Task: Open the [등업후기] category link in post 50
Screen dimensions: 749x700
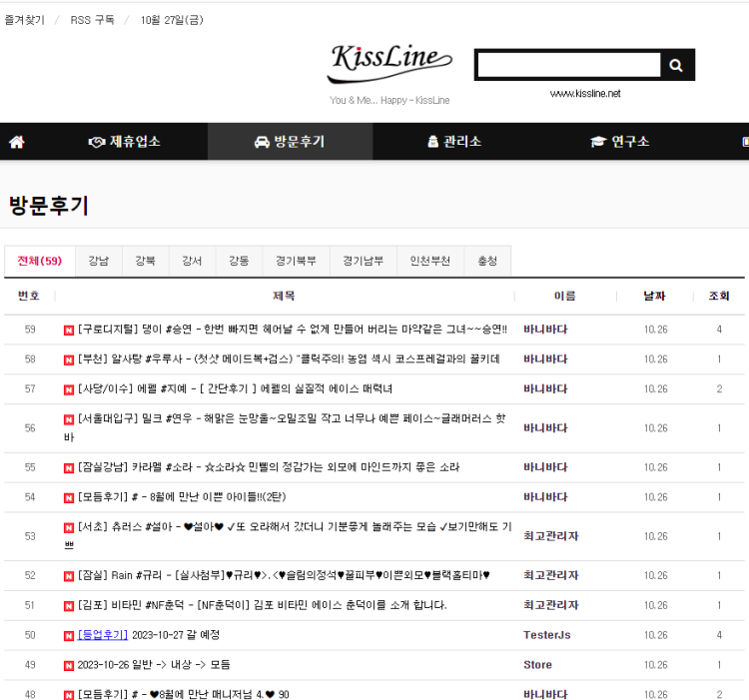Action: pyautogui.click(x=103, y=635)
